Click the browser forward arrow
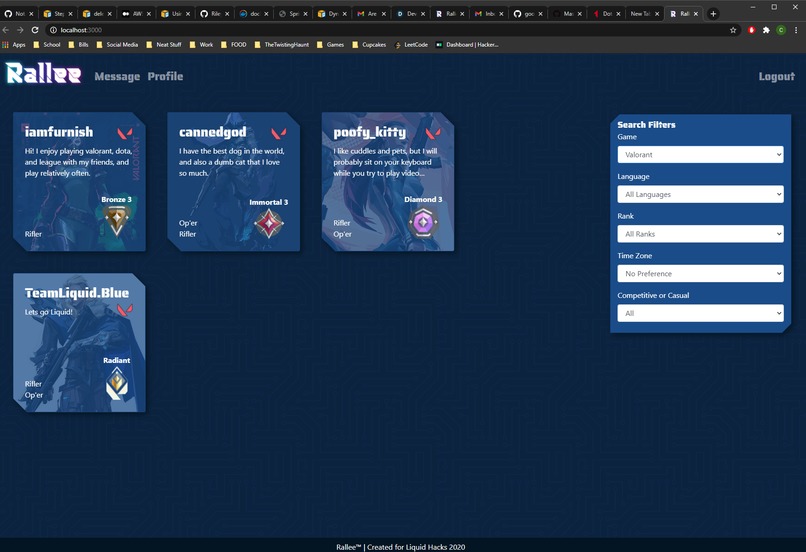806x552 pixels. (20, 30)
